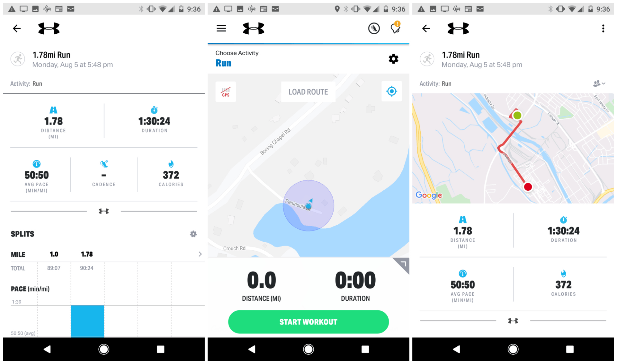Expand the splits chevron arrow

(200, 254)
